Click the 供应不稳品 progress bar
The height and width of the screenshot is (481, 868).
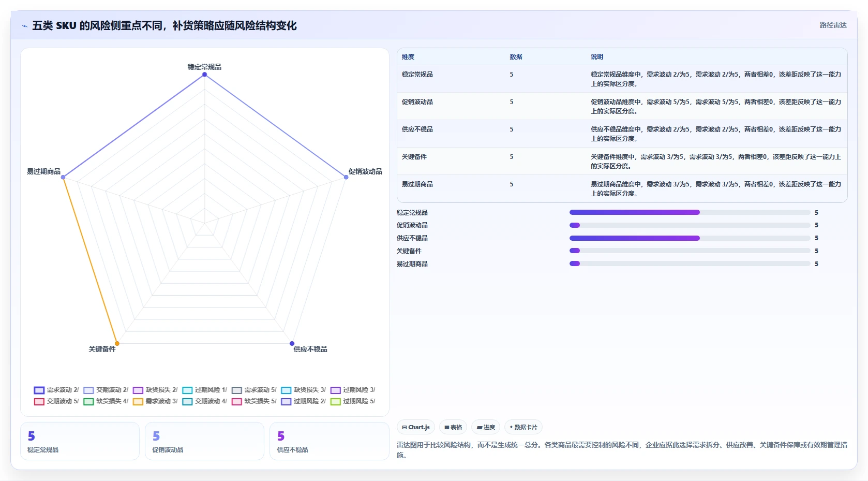click(x=690, y=238)
